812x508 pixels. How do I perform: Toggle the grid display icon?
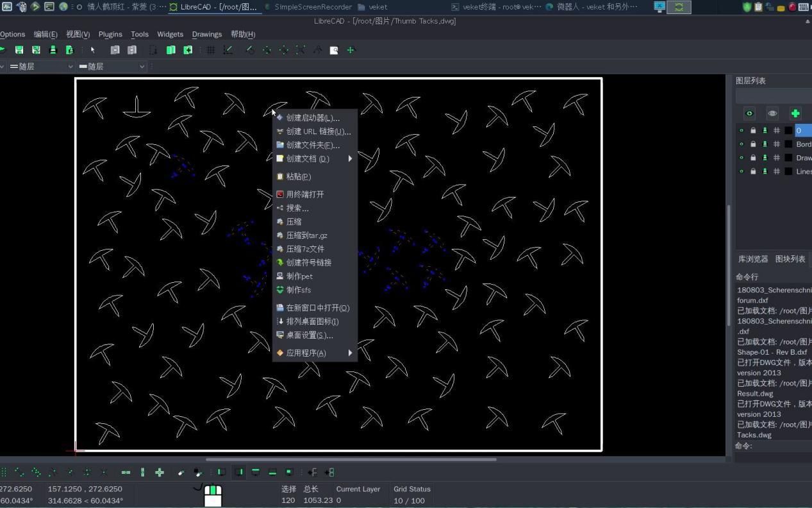point(210,50)
